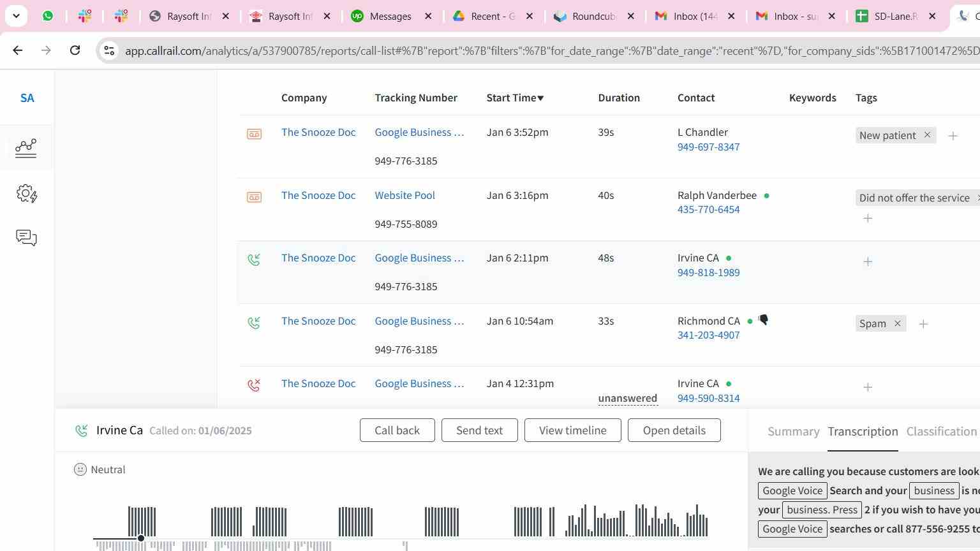Image resolution: width=980 pixels, height=551 pixels.
Task: Add a tag to the 949-590-8314 call
Action: pos(868,387)
